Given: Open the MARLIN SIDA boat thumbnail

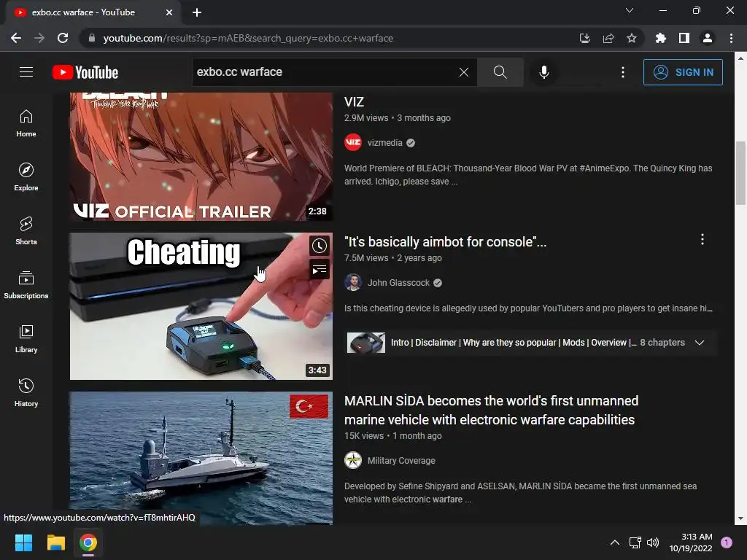Looking at the screenshot, I should click(201, 458).
